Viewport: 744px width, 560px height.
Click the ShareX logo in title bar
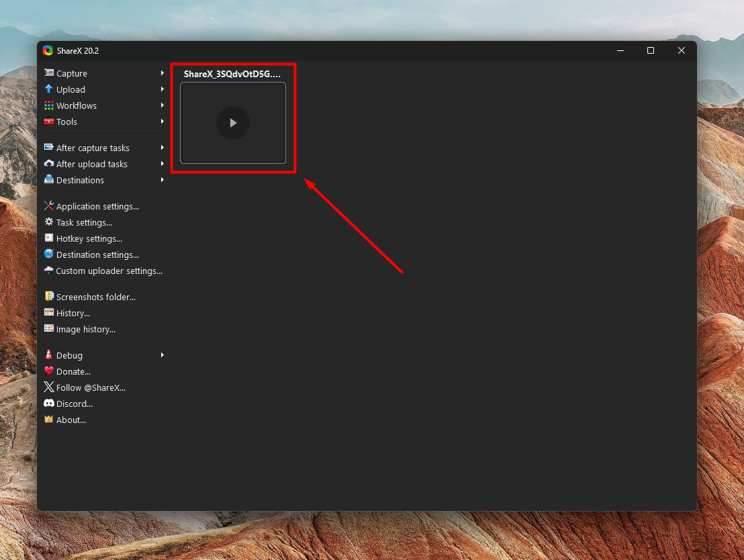[48, 51]
